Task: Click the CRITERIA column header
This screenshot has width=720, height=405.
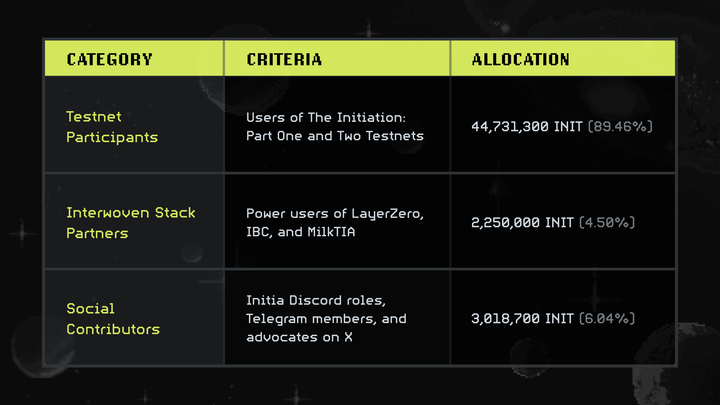Action: 284,59
